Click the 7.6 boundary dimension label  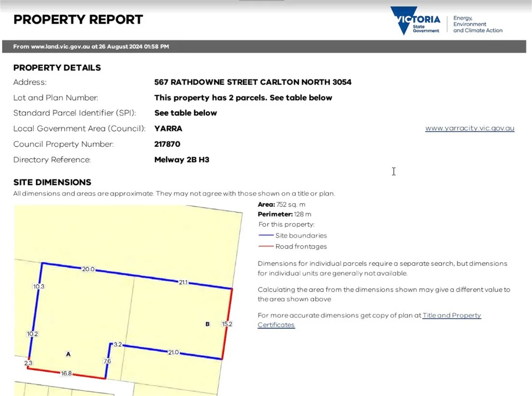[x=107, y=361]
